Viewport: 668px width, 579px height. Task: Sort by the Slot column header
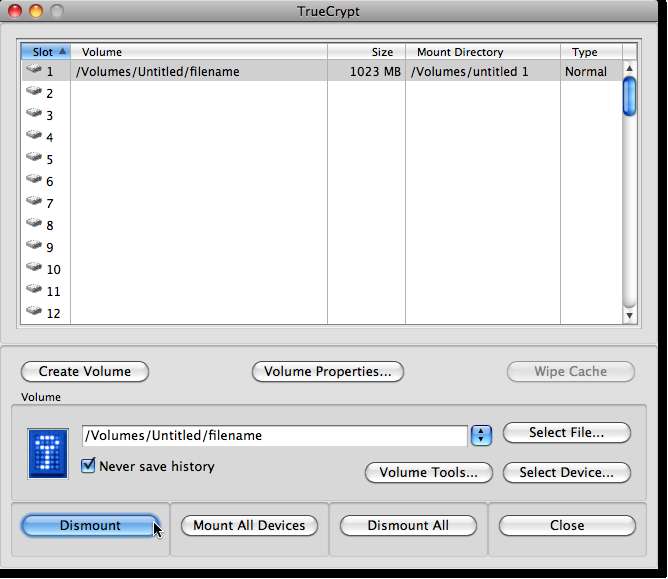coord(46,52)
